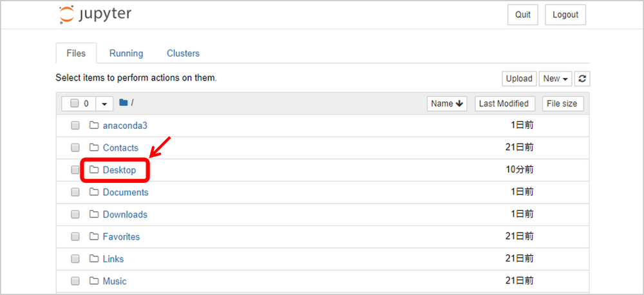Click the folder icon beside Links
The height and width of the screenshot is (295, 644).
coord(95,259)
